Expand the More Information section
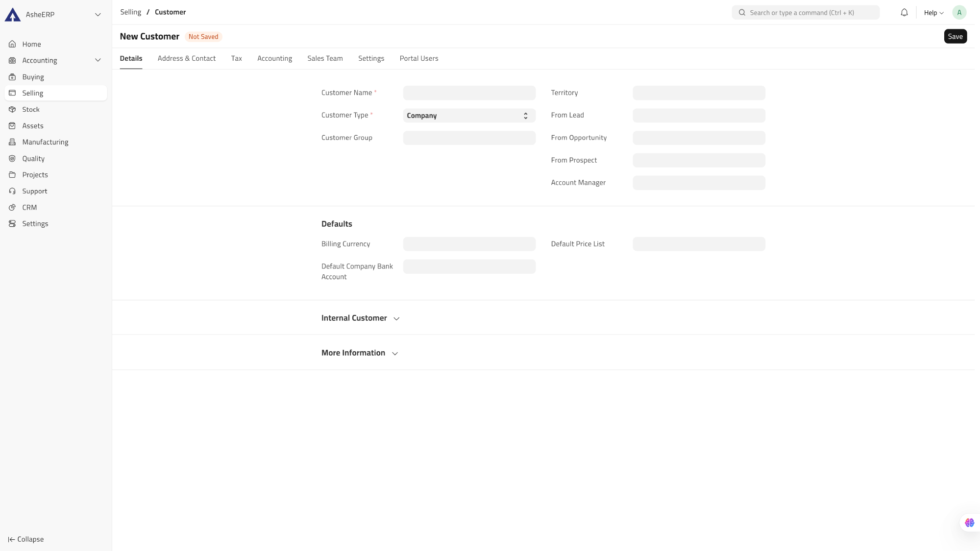This screenshot has width=980, height=551. (360, 353)
